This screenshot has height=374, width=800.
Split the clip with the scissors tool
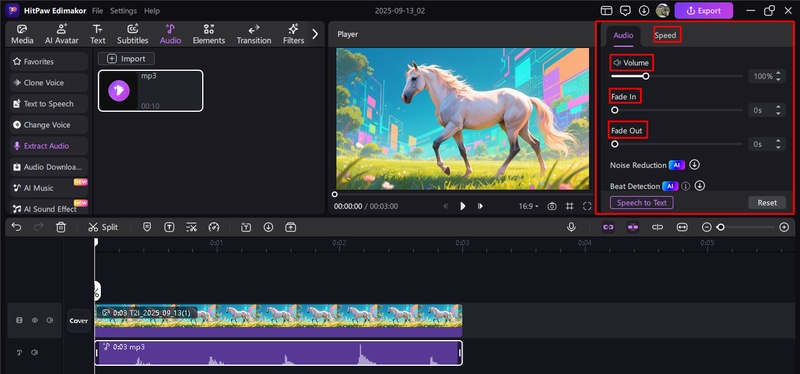click(103, 227)
